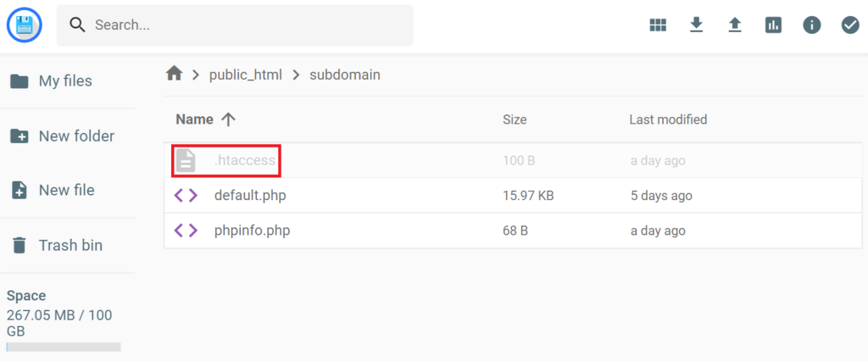The image size is (868, 361).
Task: Sort files by Size column
Action: pos(515,119)
